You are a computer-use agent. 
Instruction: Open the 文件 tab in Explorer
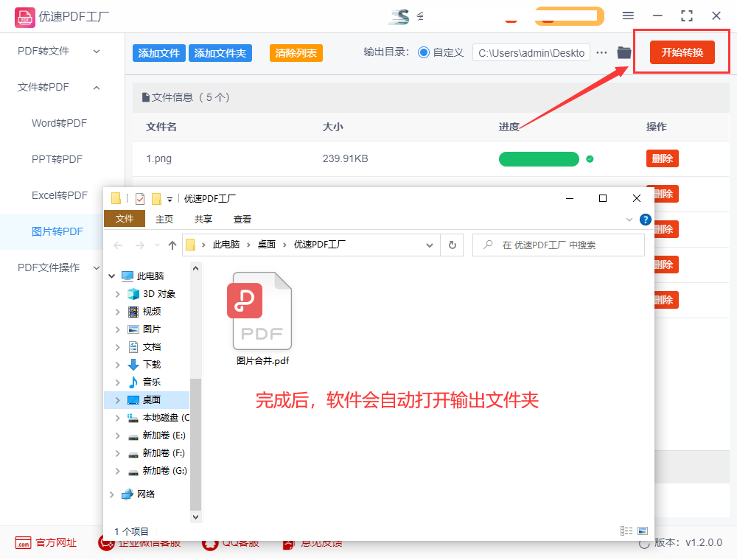[124, 219]
